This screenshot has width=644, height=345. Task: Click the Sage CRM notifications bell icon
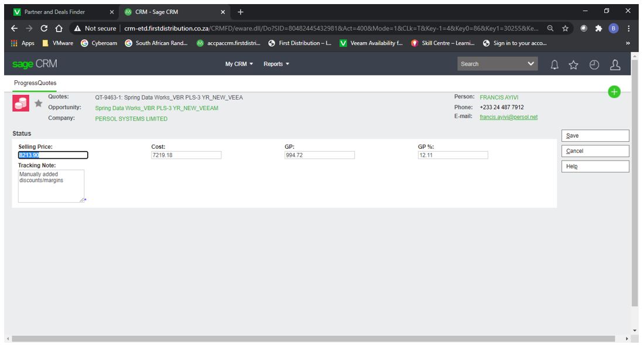click(x=554, y=65)
